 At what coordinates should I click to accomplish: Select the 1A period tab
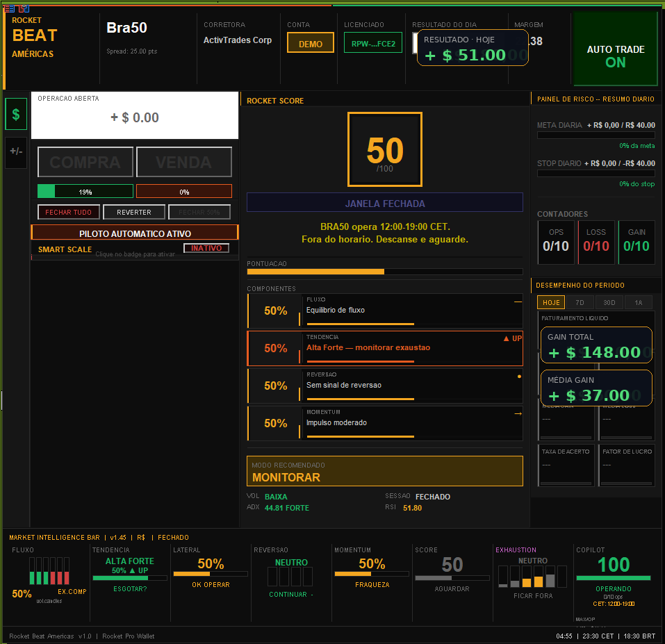tap(639, 302)
